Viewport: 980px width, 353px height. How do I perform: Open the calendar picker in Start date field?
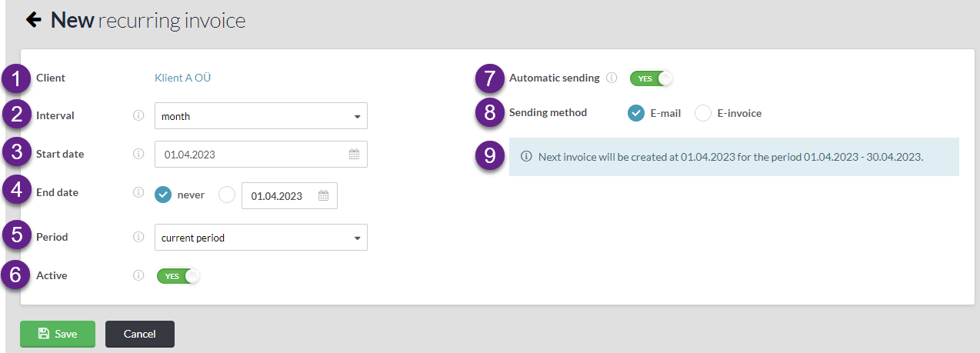[x=355, y=154]
